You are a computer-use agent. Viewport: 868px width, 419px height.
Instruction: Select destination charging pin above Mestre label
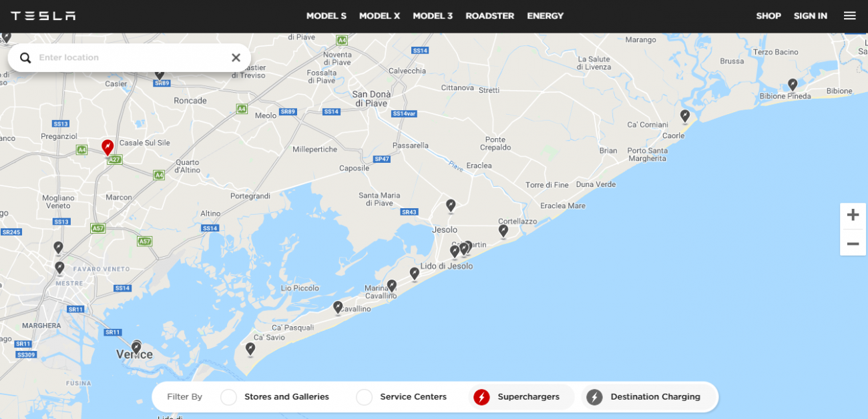59,268
